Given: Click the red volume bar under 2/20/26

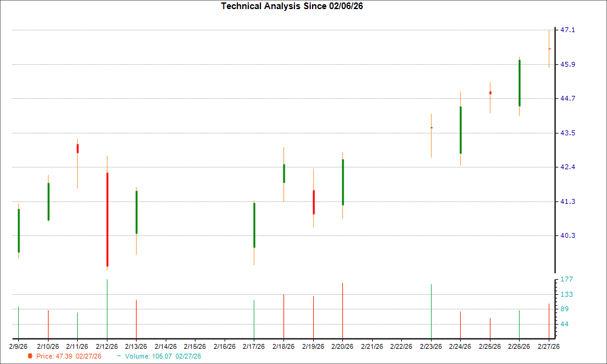Looking at the screenshot, I should tap(343, 309).
